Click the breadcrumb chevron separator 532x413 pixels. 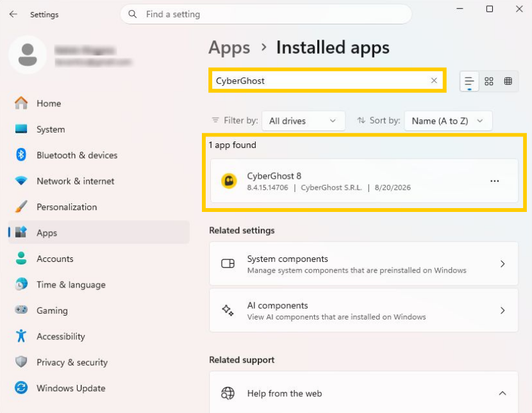pos(263,47)
